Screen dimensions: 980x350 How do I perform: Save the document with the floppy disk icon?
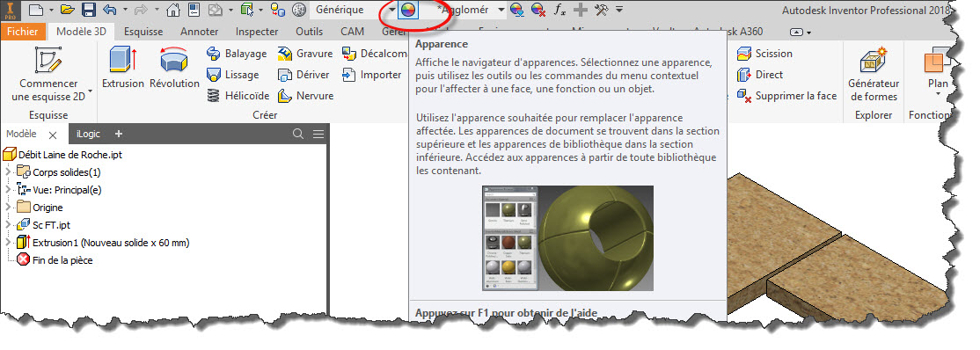coord(89,10)
